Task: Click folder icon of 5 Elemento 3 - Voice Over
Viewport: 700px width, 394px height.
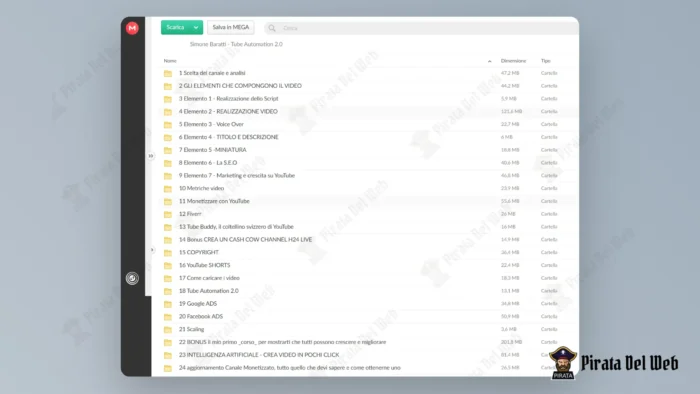Action: pos(168,124)
